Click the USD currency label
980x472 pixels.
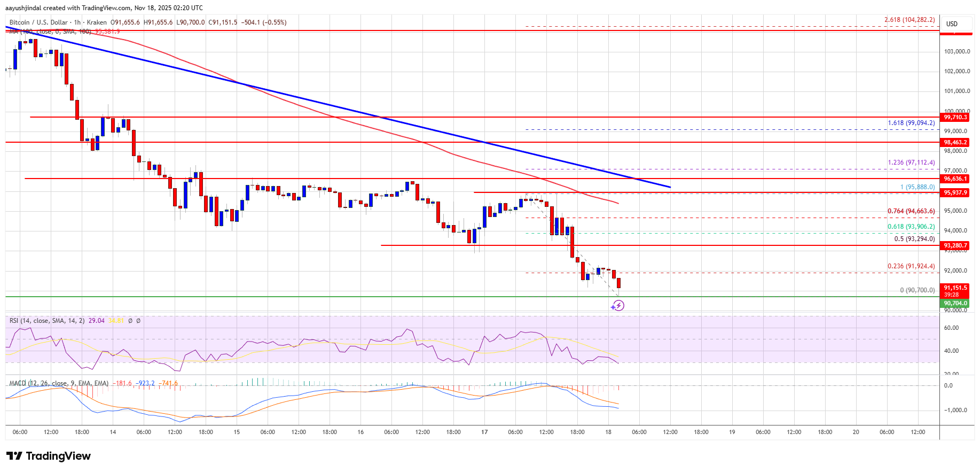click(x=952, y=24)
